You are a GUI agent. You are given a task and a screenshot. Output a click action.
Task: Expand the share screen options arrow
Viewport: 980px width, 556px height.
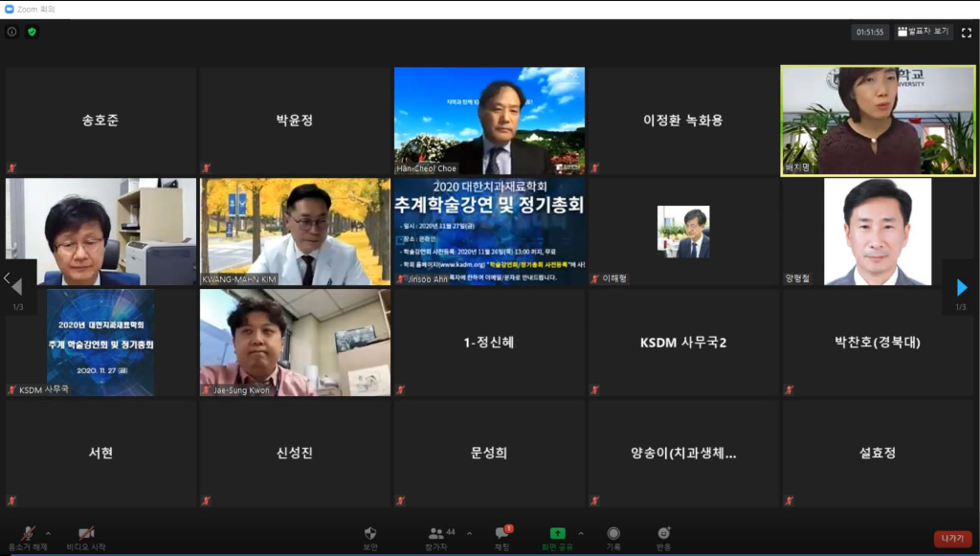click(580, 533)
